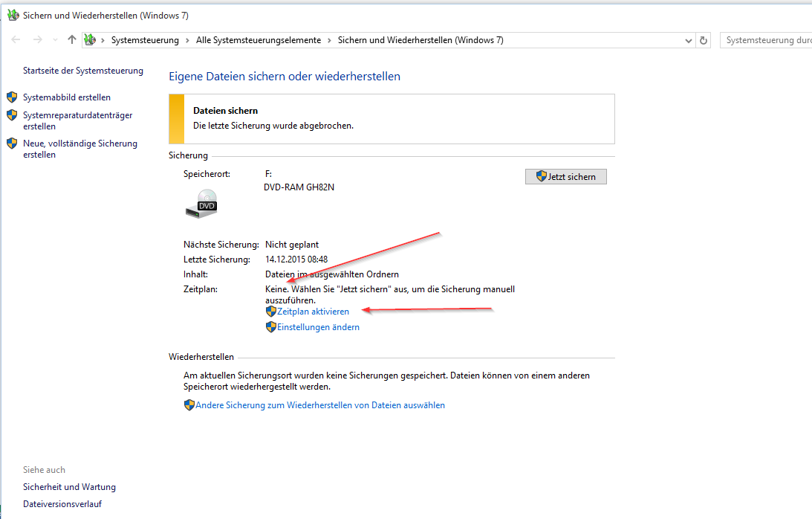Click the forward navigation arrow
This screenshot has width=812, height=519.
[37, 40]
